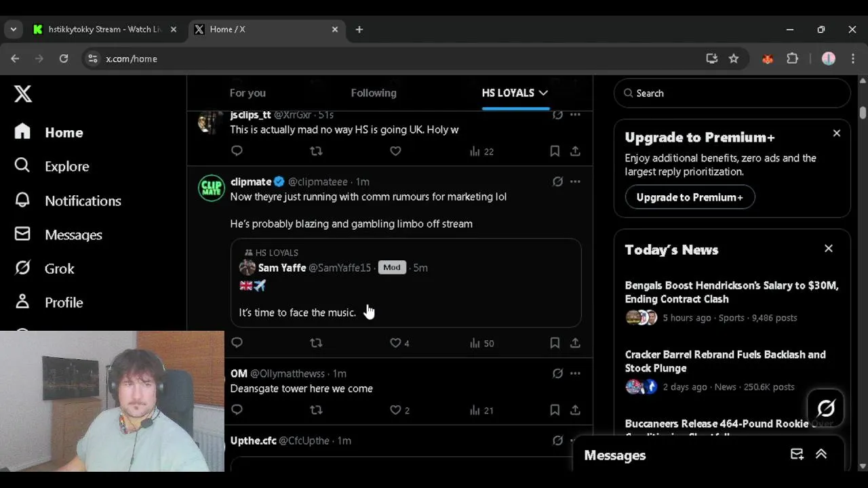The image size is (868, 488).
Task: Repost the clipmate post
Action: (x=316, y=343)
